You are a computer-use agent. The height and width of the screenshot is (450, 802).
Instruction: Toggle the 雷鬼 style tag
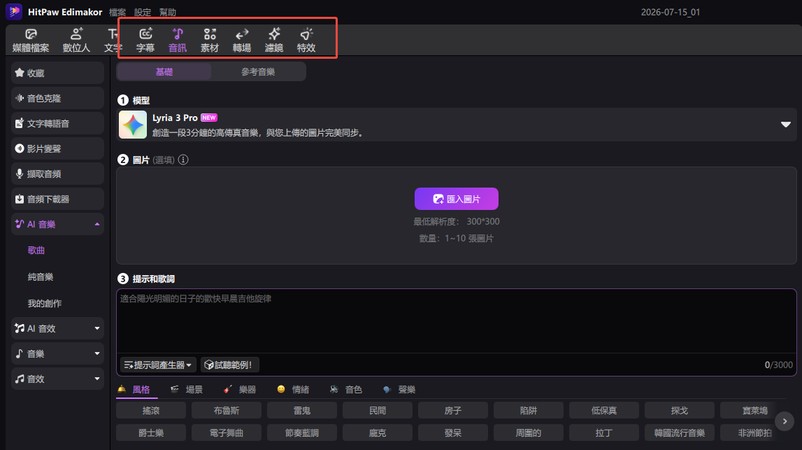302,410
